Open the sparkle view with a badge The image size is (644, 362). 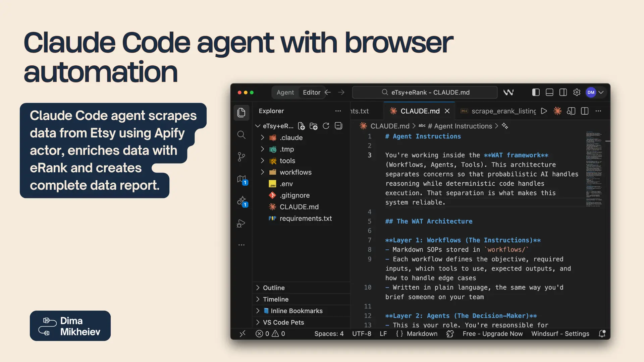242,201
